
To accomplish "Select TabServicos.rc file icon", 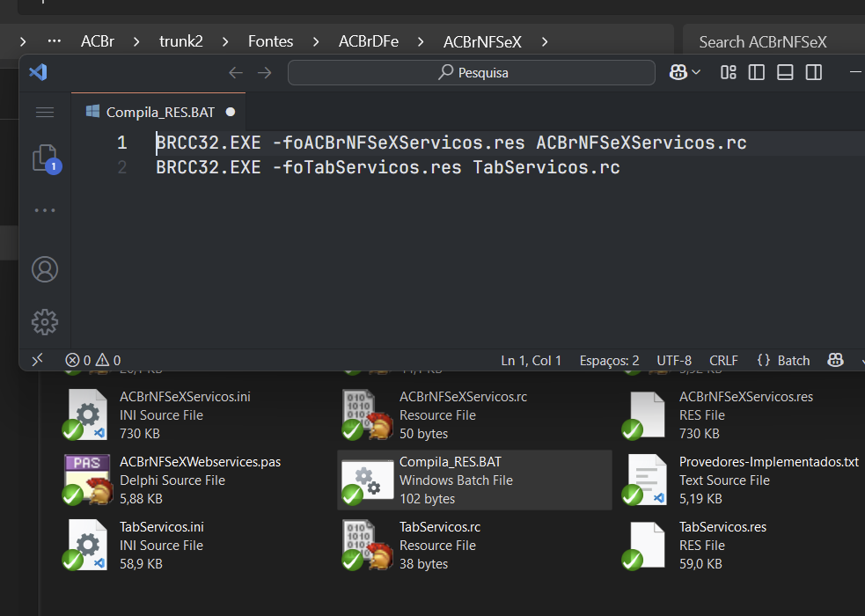I will [366, 545].
